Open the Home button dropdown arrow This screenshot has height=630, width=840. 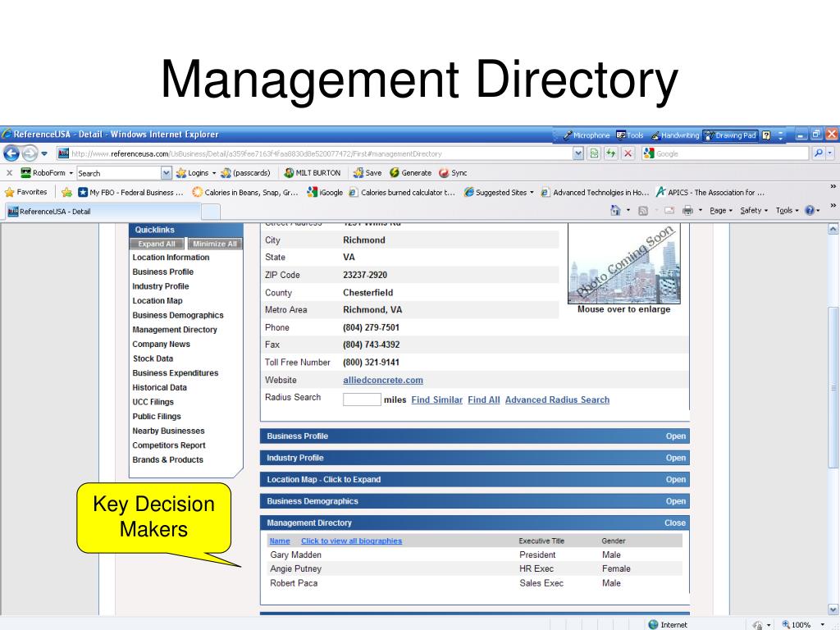coord(628,211)
